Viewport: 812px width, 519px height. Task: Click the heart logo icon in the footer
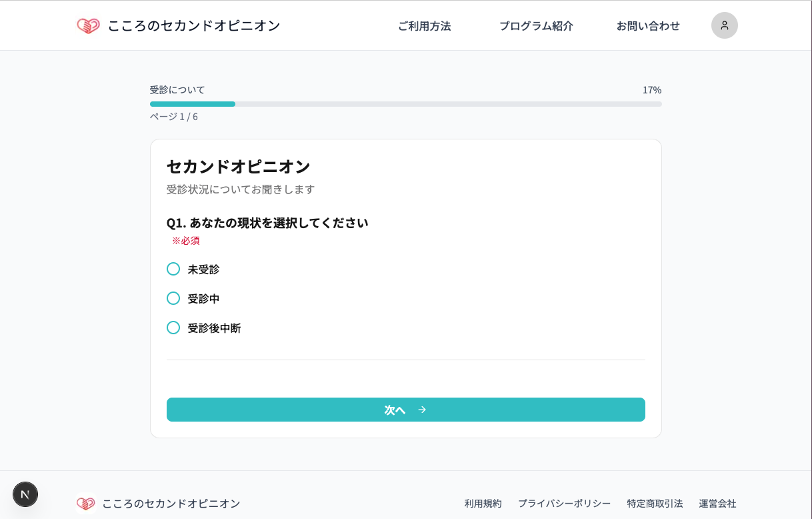85,504
